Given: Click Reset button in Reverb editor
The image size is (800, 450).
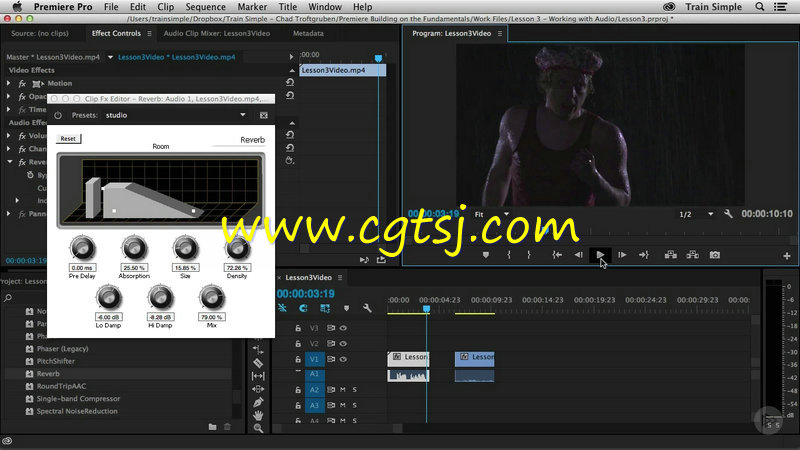Looking at the screenshot, I should click(68, 138).
